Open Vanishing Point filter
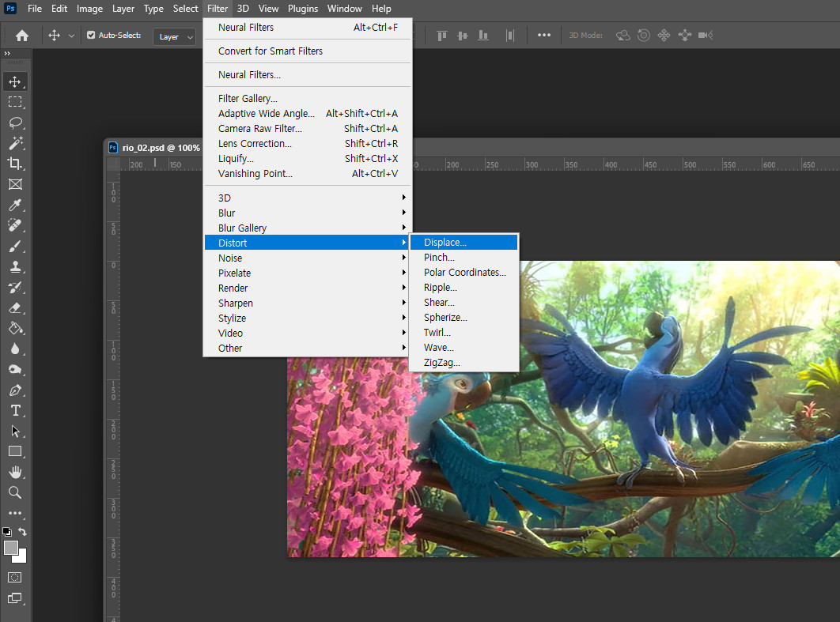 [308, 173]
